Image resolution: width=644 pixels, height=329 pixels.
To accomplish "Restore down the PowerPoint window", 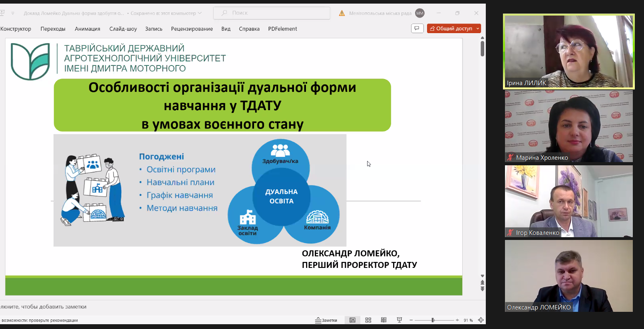I will click(x=457, y=13).
